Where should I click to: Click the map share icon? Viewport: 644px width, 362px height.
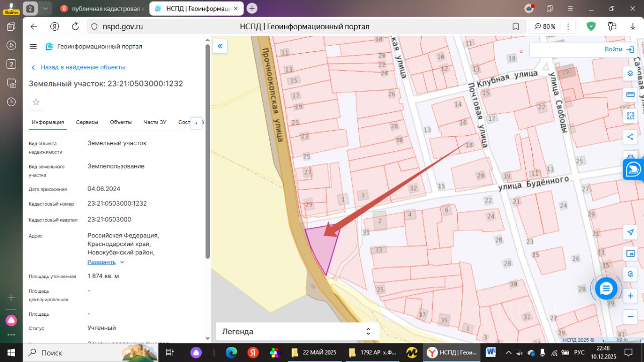point(630,136)
